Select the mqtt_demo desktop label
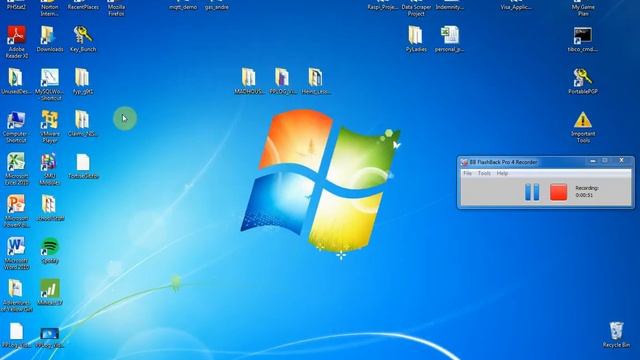Screen dimensions: 640x360 tap(183, 7)
